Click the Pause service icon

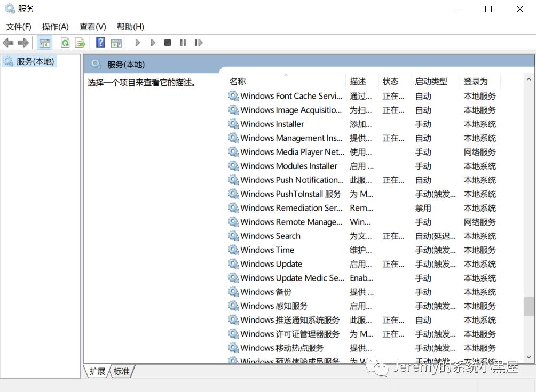(x=183, y=42)
